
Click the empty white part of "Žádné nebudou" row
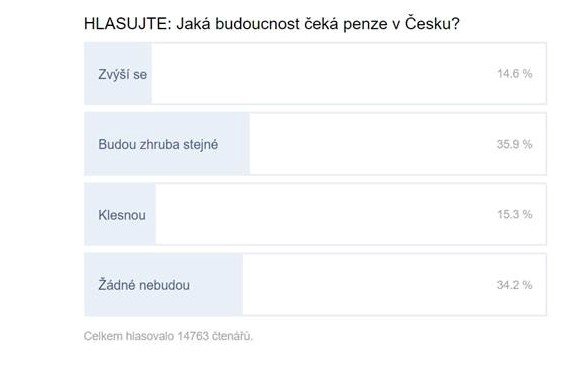coord(369,285)
